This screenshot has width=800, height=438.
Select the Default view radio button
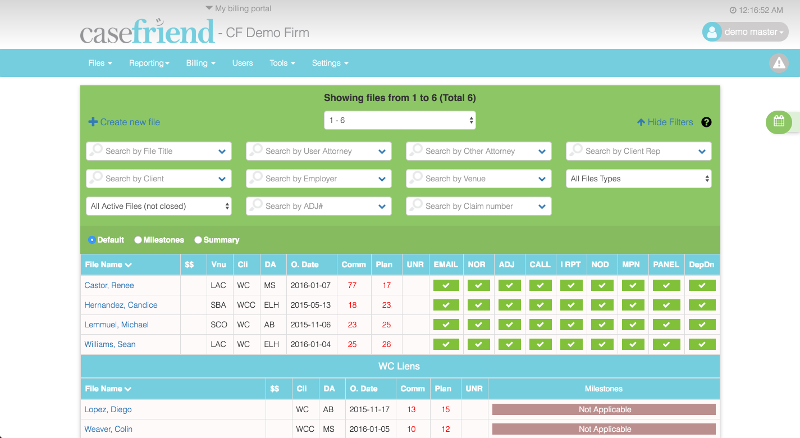click(x=92, y=240)
